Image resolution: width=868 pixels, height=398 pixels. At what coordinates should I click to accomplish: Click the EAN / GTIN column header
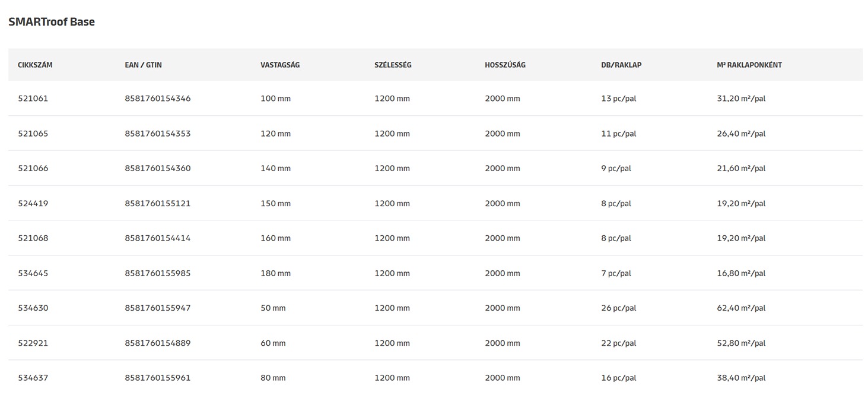pyautogui.click(x=143, y=65)
